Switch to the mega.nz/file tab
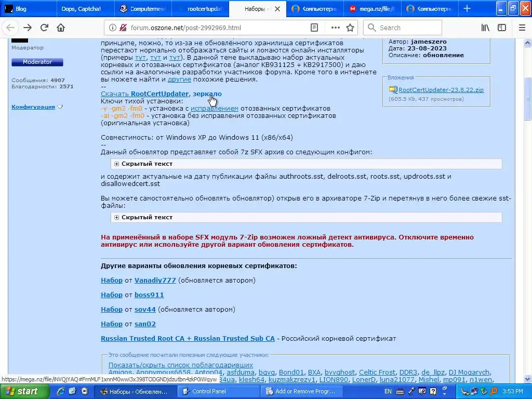Image resolution: width=532 pixels, height=399 pixels. tap(373, 9)
